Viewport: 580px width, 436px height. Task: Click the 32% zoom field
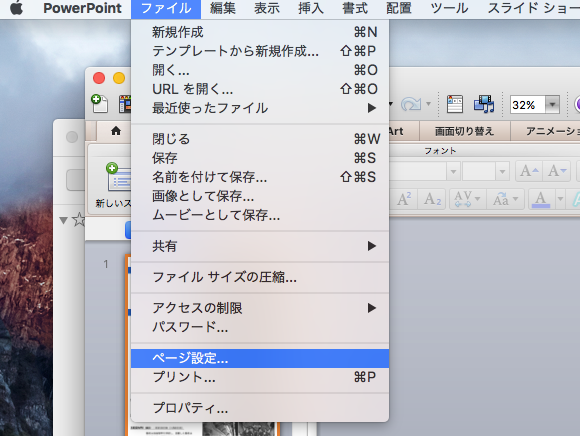[527, 105]
